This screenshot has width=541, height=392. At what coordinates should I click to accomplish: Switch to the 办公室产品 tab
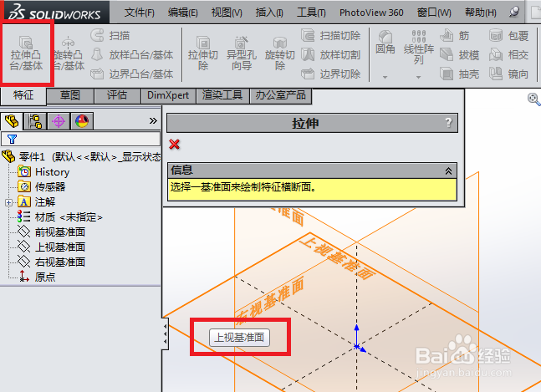click(280, 95)
